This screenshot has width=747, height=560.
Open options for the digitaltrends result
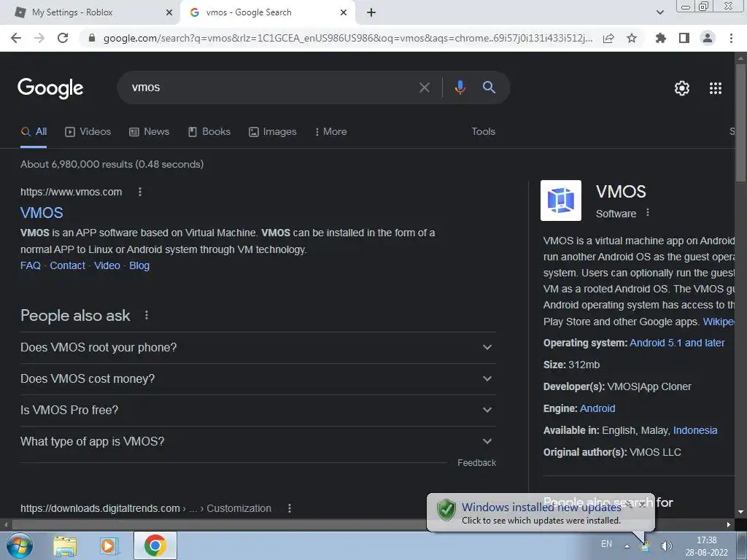pyautogui.click(x=289, y=508)
